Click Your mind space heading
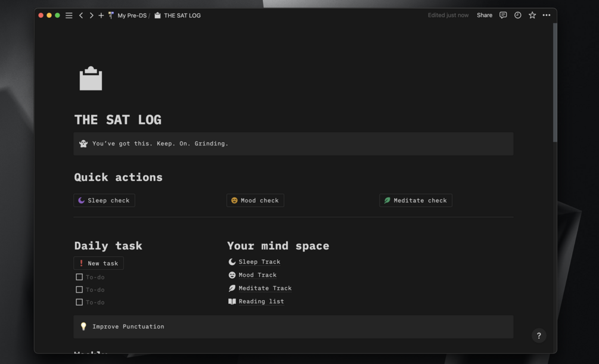Screen dimensions: 599x364 [278, 245]
